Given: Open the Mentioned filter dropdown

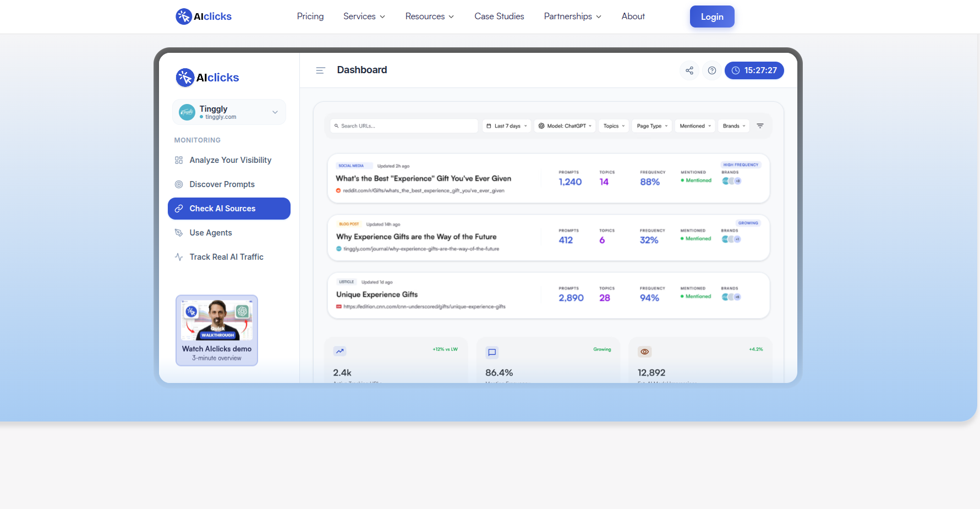Looking at the screenshot, I should tap(695, 126).
